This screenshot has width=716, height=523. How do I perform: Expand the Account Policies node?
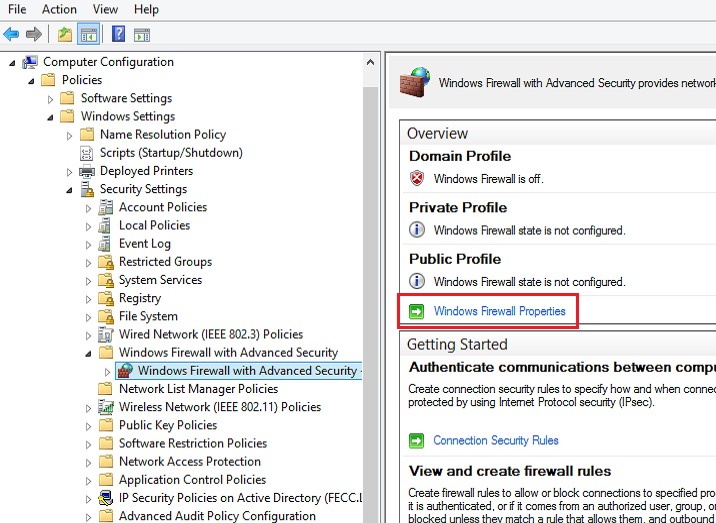[89, 208]
